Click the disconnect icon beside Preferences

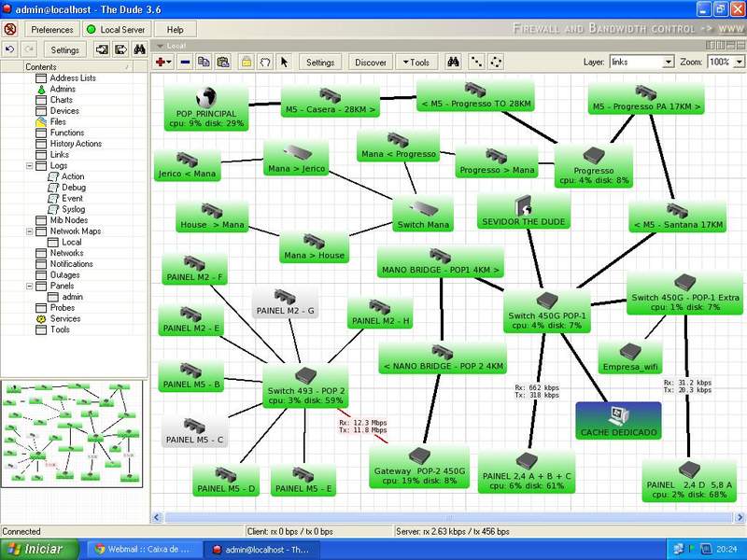(10, 29)
